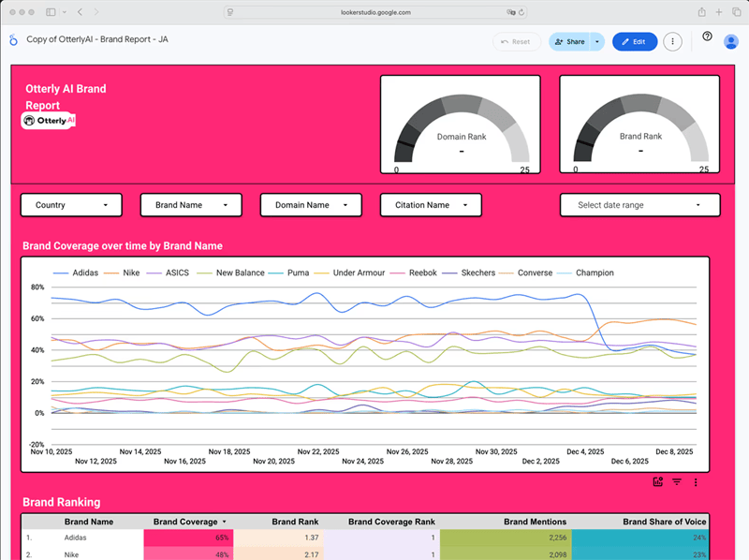Open the Select date range picker
Image resolution: width=749 pixels, height=560 pixels.
(x=639, y=205)
